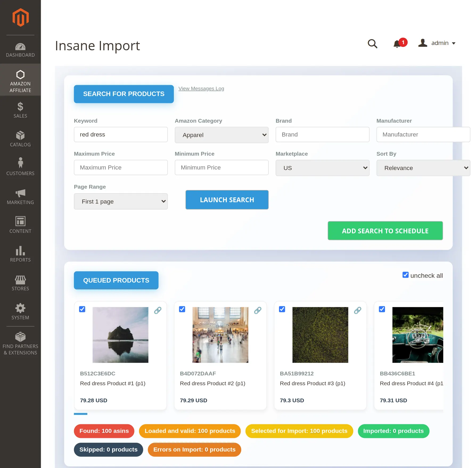Open the vintage car product thumbnail
Image resolution: width=476 pixels, height=468 pixels.
click(x=418, y=335)
